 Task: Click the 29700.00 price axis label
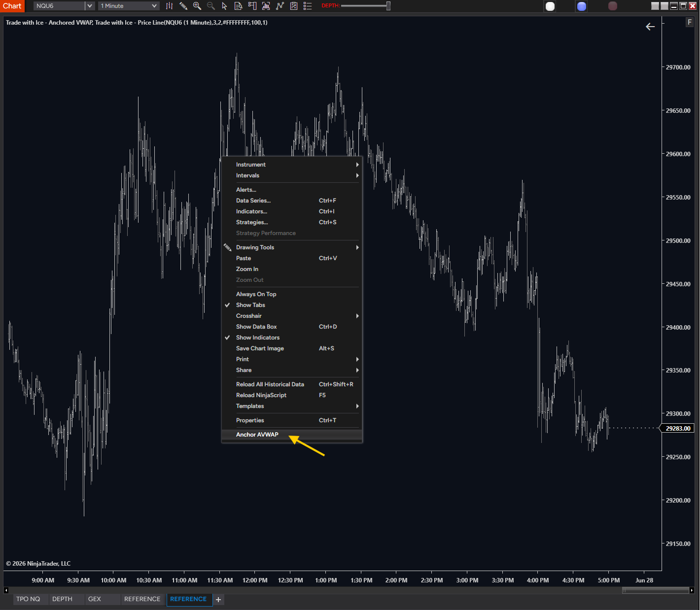click(678, 67)
